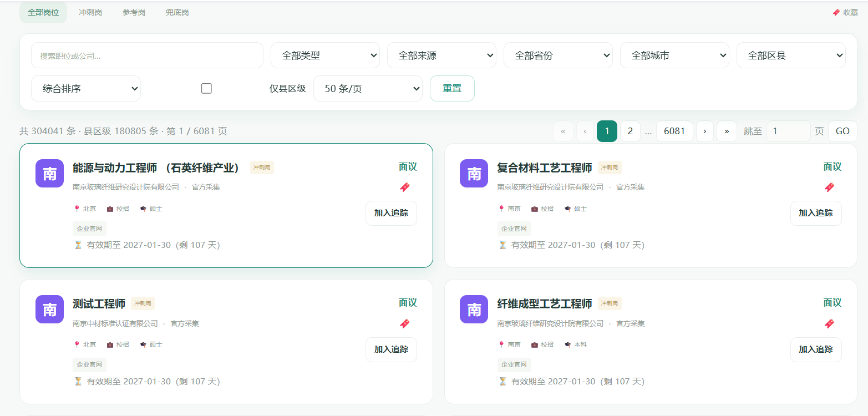Open the 全部类型 dropdown
868x416 pixels.
pyautogui.click(x=325, y=55)
